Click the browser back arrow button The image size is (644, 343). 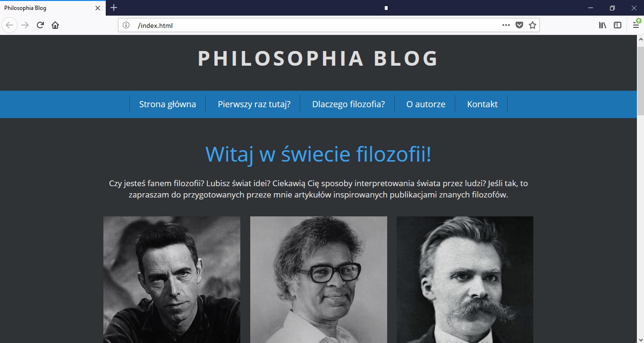[9, 25]
